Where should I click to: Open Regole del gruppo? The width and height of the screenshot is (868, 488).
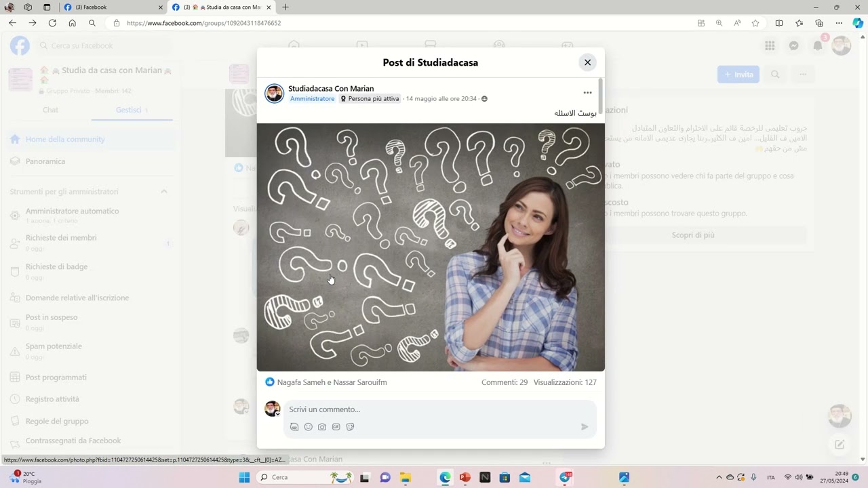pos(90,421)
